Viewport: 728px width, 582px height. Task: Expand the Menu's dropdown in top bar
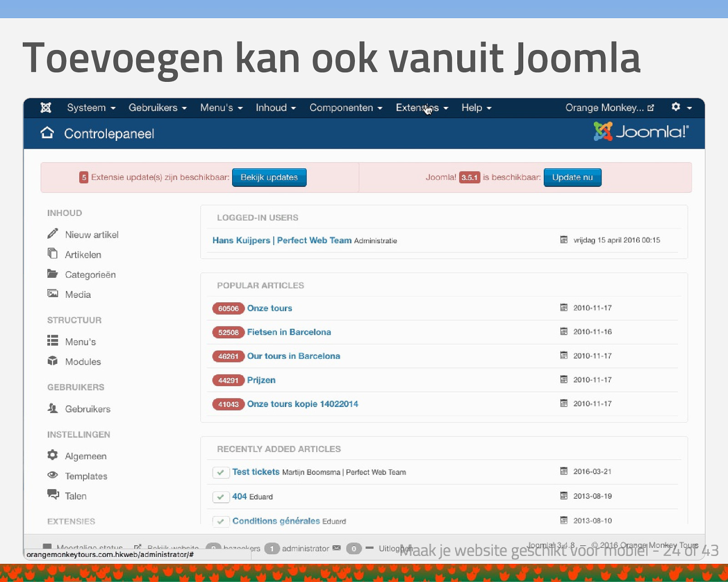click(x=222, y=108)
